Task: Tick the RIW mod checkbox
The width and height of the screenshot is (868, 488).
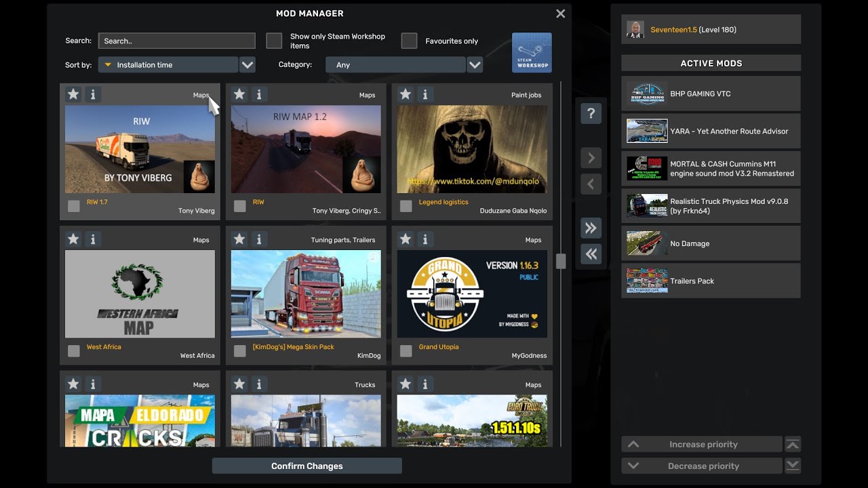Action: click(239, 206)
